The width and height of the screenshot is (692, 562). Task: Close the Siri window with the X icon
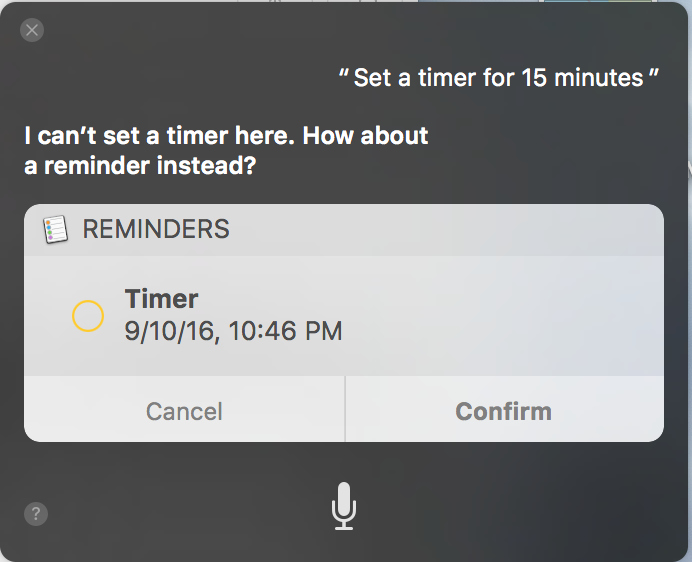(x=32, y=30)
